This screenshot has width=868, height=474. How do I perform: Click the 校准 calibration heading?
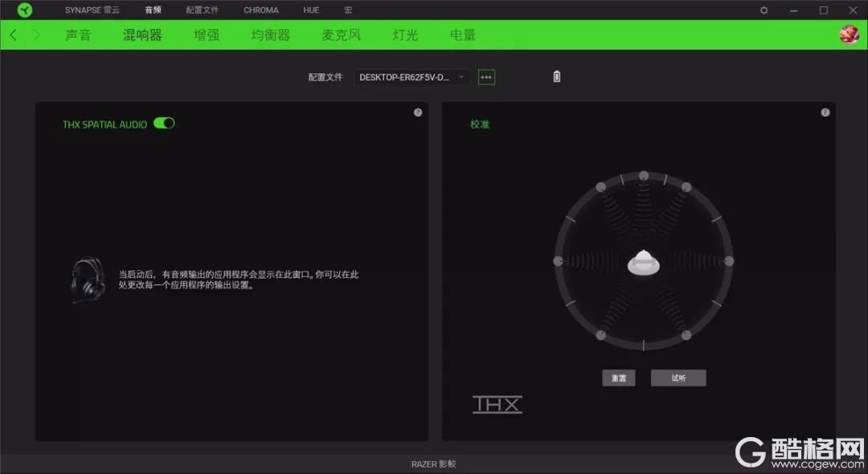[480, 125]
